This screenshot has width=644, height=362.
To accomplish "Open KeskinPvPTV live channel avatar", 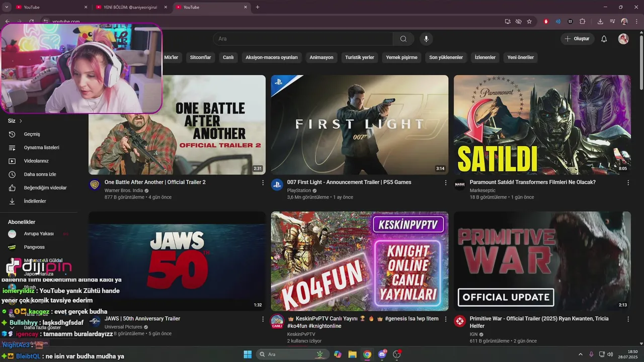I will tap(277, 321).
